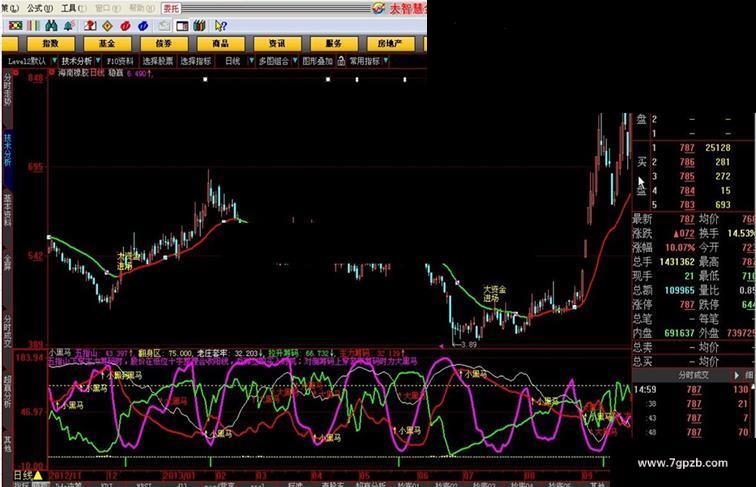This screenshot has width=756, height=487.
Task: Click the 指数 yellow button
Action: tap(51, 43)
